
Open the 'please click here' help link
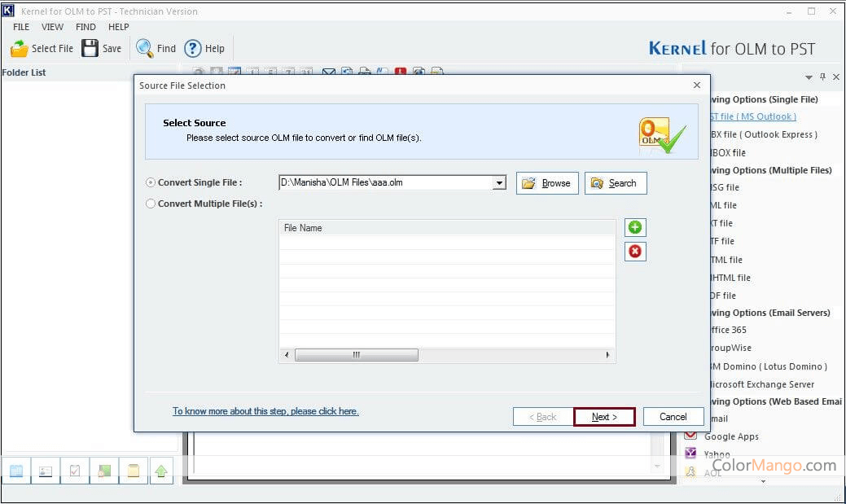pos(265,411)
